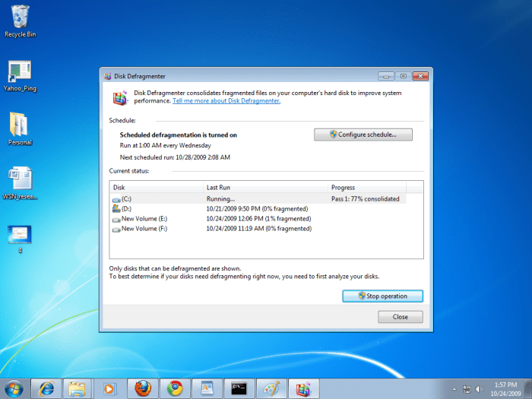Open Google Chrome from the taskbar
Image resolution: width=532 pixels, height=399 pixels.
point(175,388)
